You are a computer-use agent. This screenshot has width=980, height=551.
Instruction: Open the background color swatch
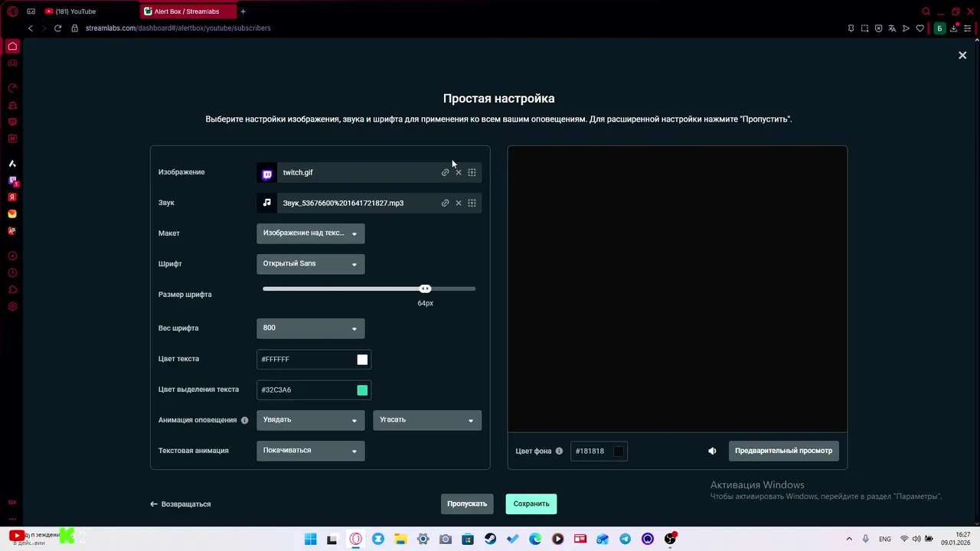[619, 451]
